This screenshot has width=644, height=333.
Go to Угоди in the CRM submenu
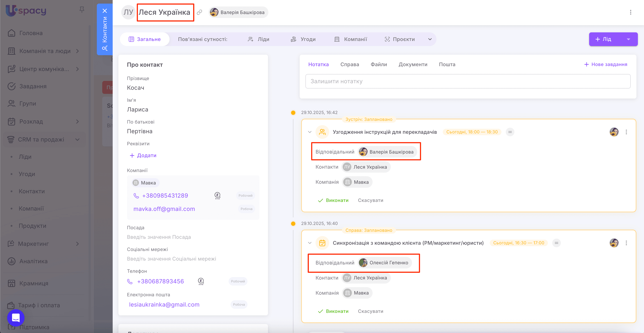tap(27, 174)
